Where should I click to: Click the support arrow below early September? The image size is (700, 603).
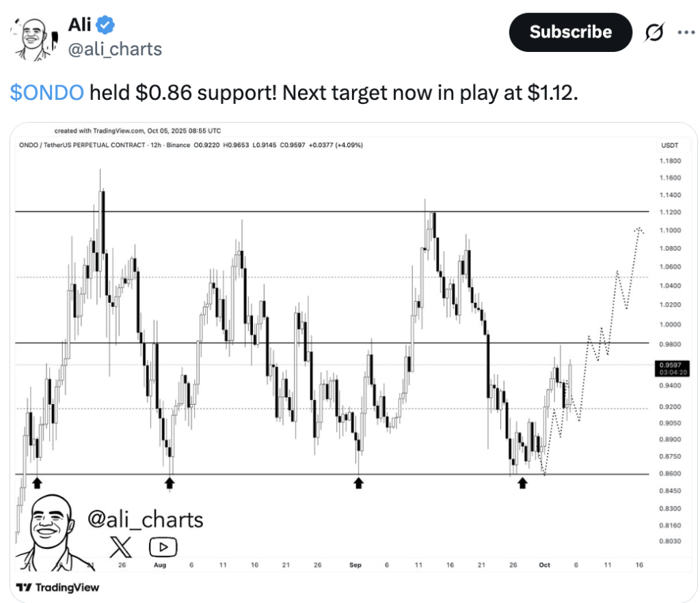358,483
